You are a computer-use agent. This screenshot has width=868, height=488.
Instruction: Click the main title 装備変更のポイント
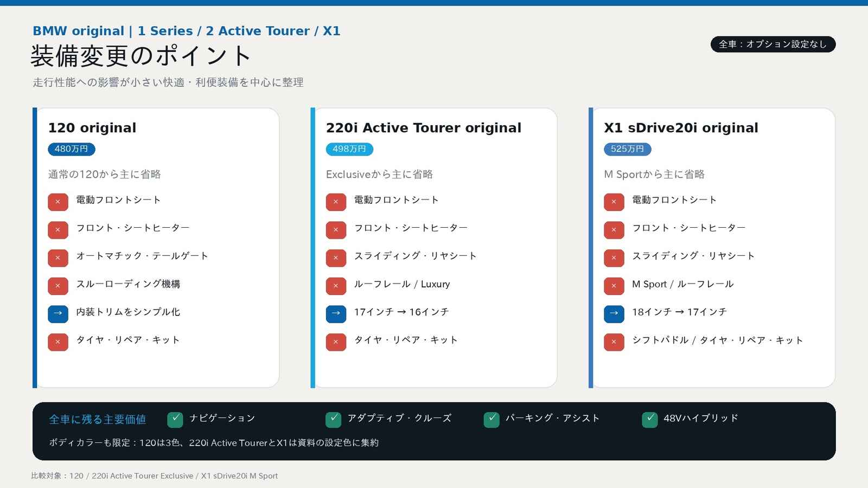(x=141, y=55)
